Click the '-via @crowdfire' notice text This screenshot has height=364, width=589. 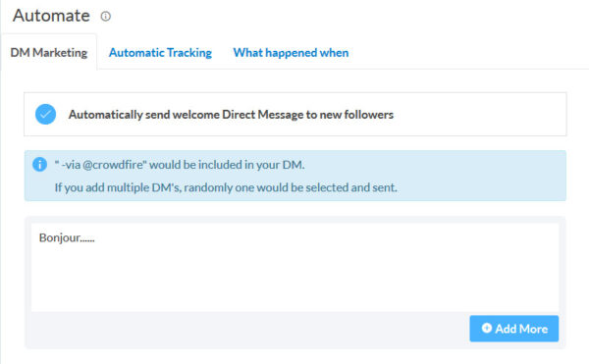tap(180, 165)
